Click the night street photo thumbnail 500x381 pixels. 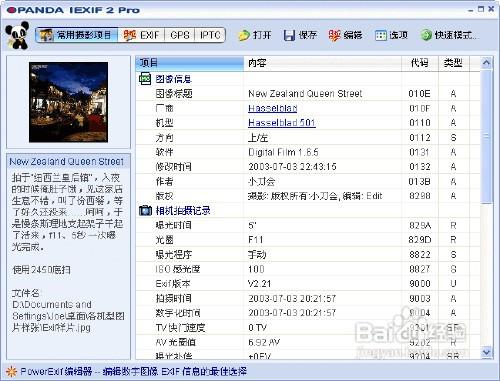(x=68, y=102)
